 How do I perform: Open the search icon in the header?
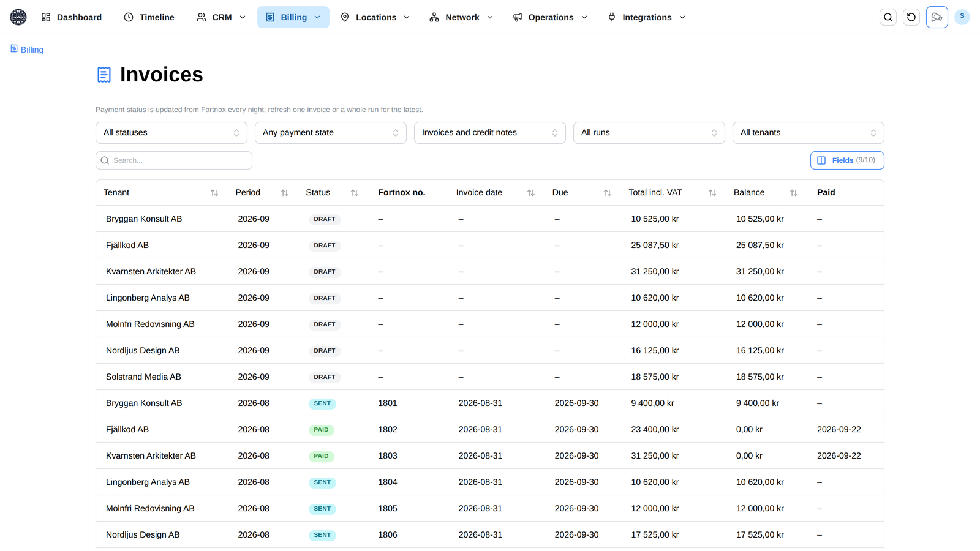coord(888,17)
